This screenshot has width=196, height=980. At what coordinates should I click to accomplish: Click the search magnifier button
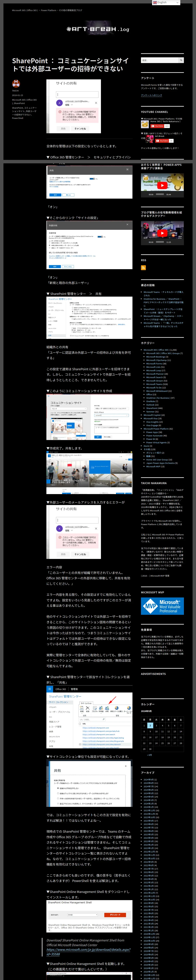tap(181, 60)
